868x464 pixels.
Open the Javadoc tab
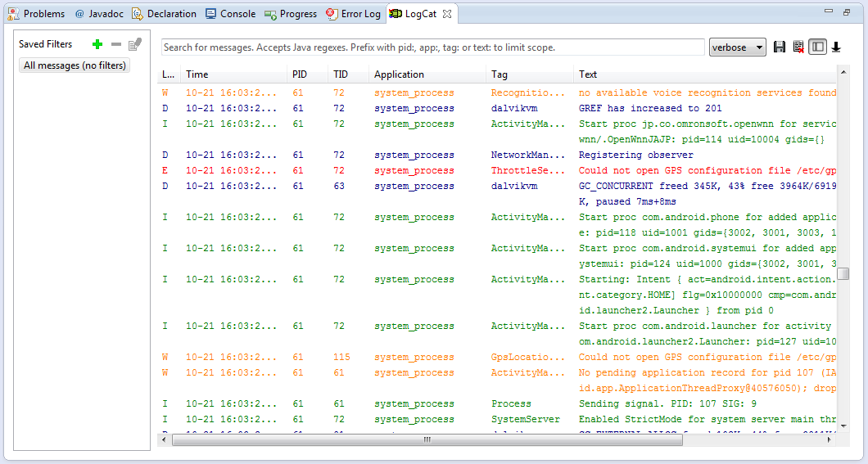click(101, 14)
